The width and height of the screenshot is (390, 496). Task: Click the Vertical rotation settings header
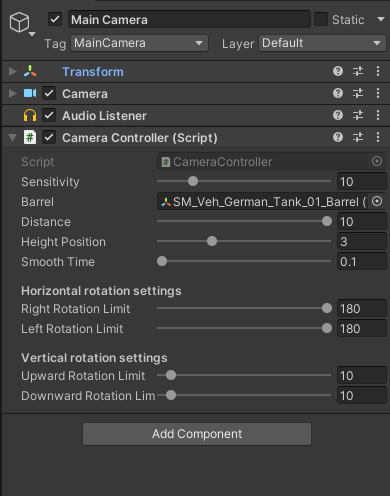pyautogui.click(x=94, y=358)
